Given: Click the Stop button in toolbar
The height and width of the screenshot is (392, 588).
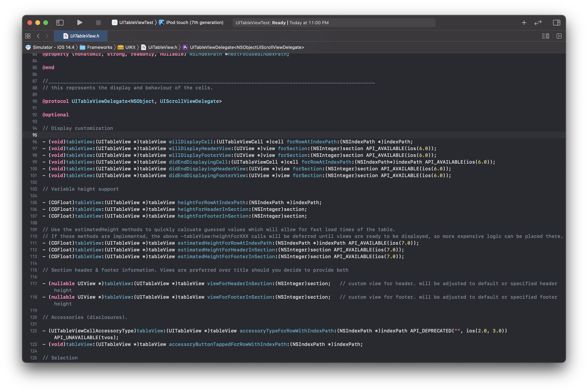Looking at the screenshot, I should pyautogui.click(x=98, y=22).
